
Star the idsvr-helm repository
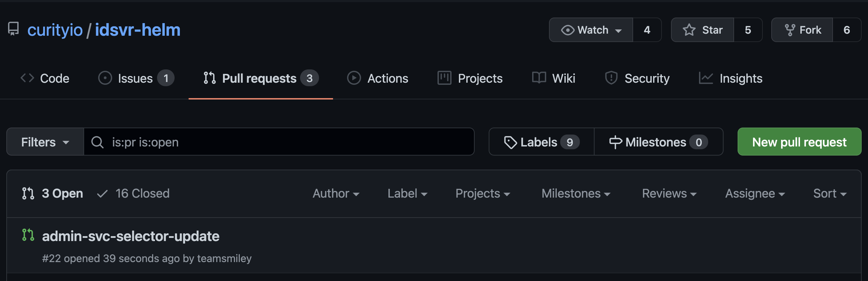coord(703,30)
